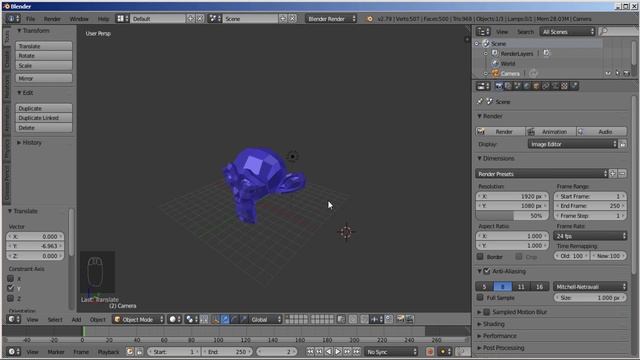Screen dimensions: 640x360
Task: Open the Scene properties tab icon
Action: click(517, 86)
